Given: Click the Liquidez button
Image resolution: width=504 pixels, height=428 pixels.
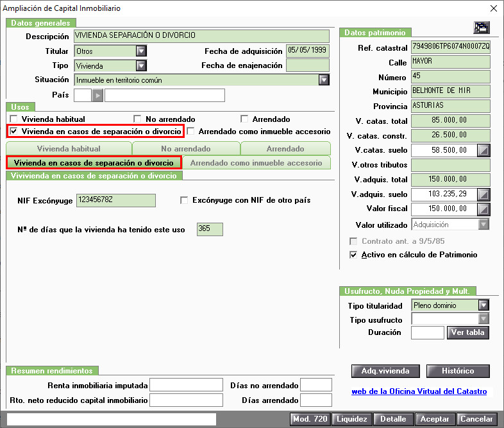Looking at the screenshot, I should tap(351, 419).
